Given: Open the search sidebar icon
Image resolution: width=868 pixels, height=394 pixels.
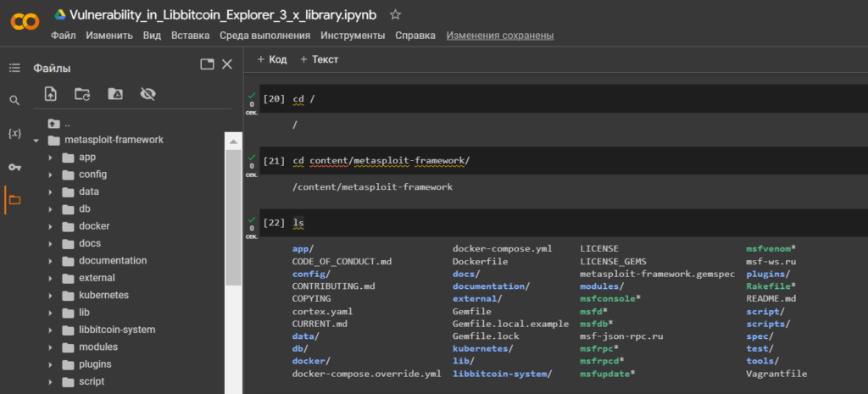Looking at the screenshot, I should click(x=14, y=101).
